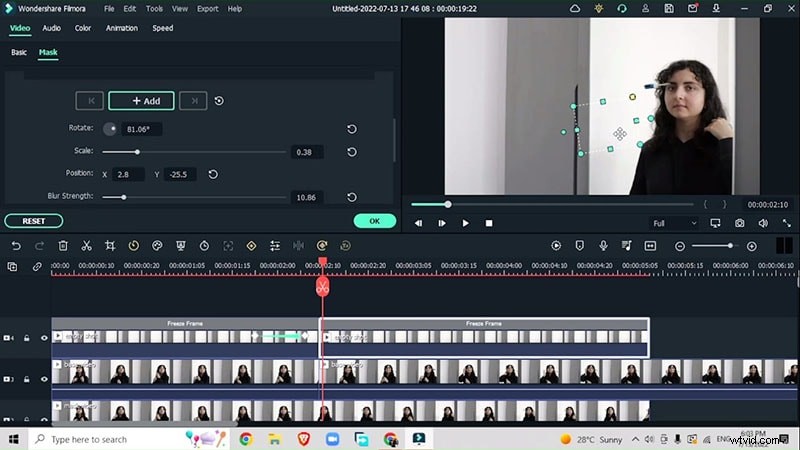Image resolution: width=800 pixels, height=450 pixels.
Task: Click the render preview icon
Action: pos(556,246)
